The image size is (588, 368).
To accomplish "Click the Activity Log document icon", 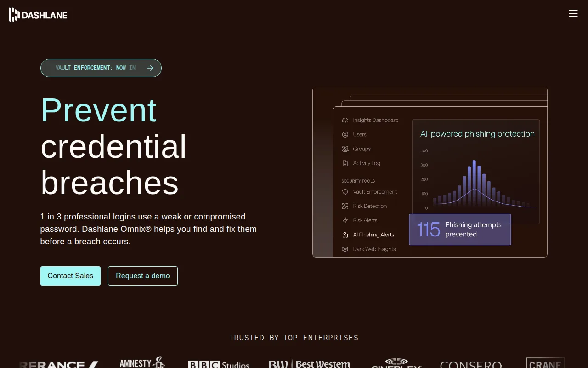I will pyautogui.click(x=345, y=163).
